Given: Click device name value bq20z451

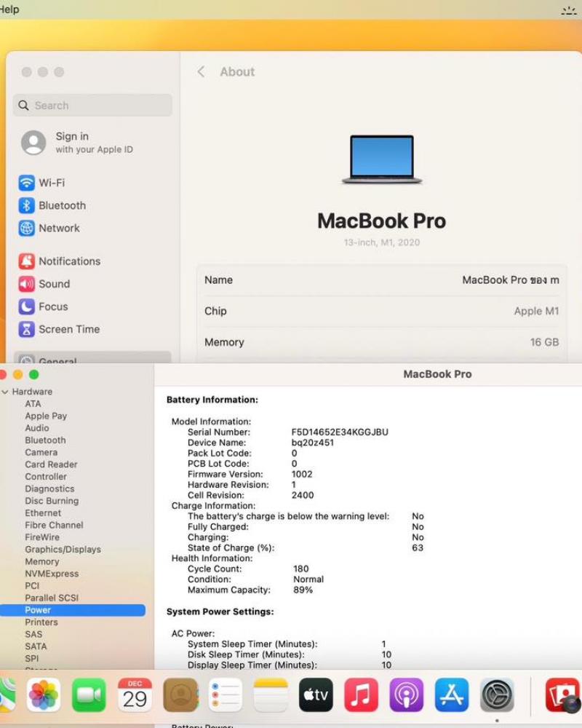Looking at the screenshot, I should [312, 443].
